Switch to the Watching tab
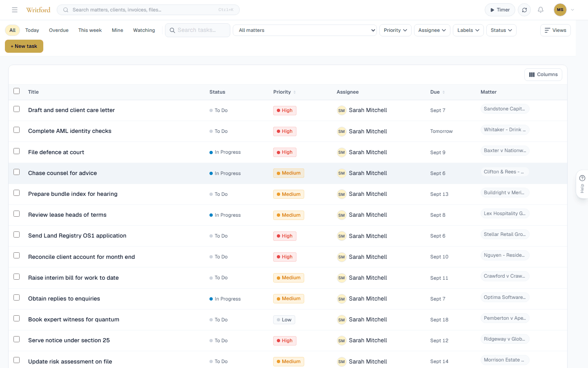Viewport: 588px width, 368px height. click(144, 30)
